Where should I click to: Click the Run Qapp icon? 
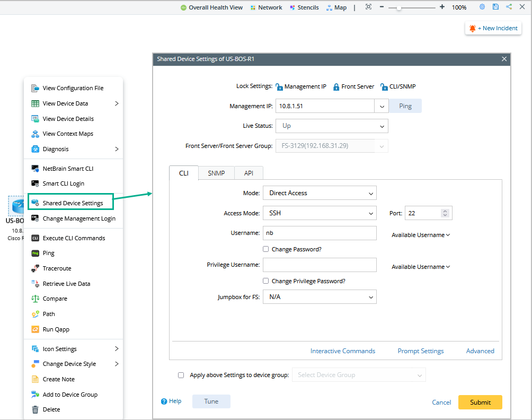coord(36,329)
